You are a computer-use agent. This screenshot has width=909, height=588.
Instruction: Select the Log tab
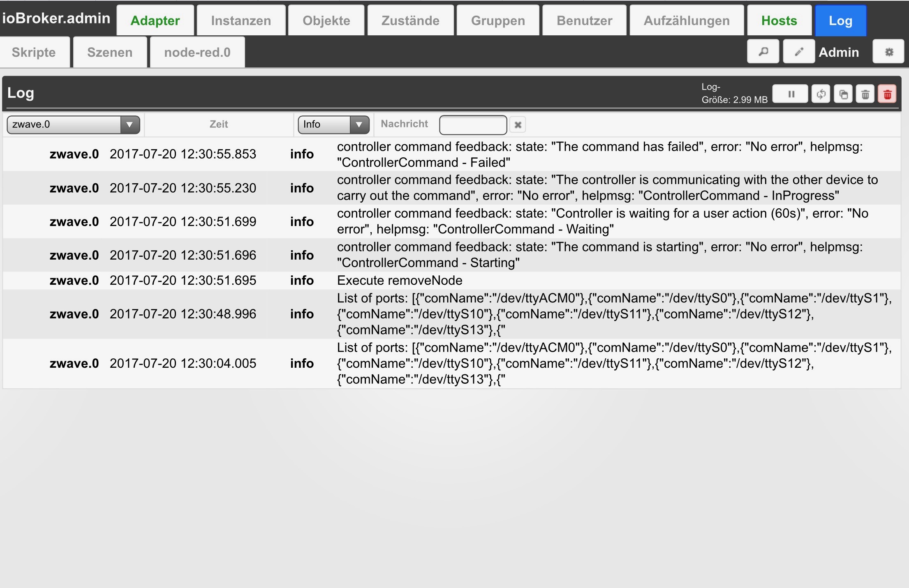(x=841, y=21)
